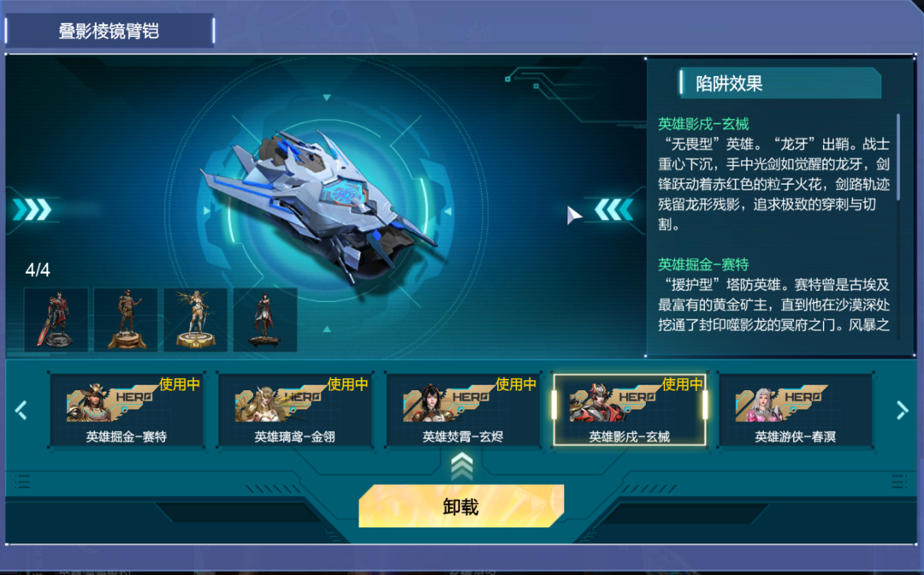Click the right triple-chevron arrow beside the armor
The image size is (924, 575).
613,209
